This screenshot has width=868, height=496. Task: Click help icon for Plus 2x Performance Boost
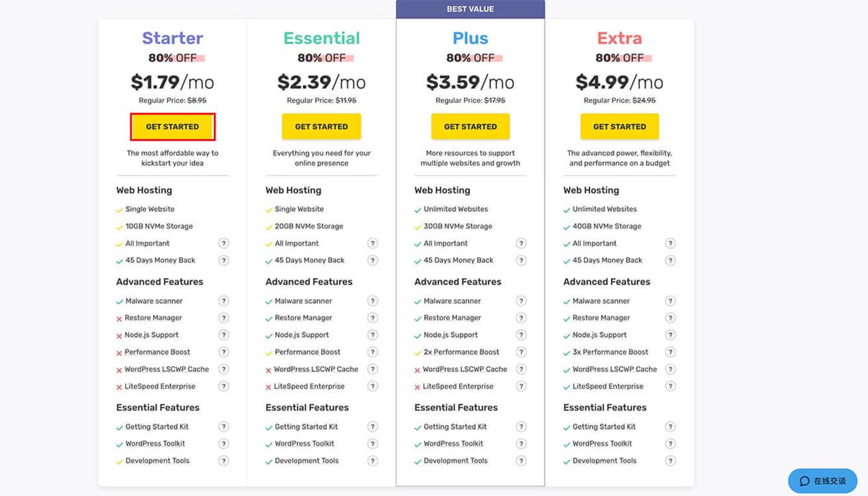coord(521,352)
